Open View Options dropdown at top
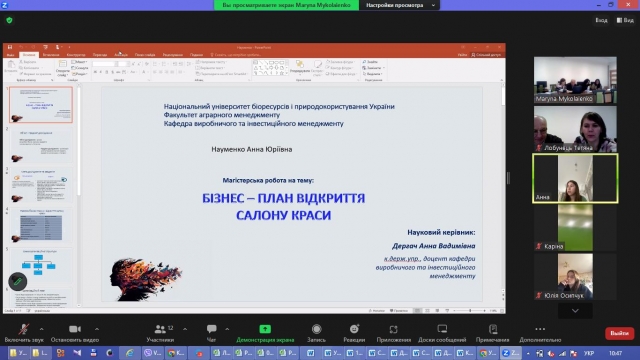 [400, 5]
